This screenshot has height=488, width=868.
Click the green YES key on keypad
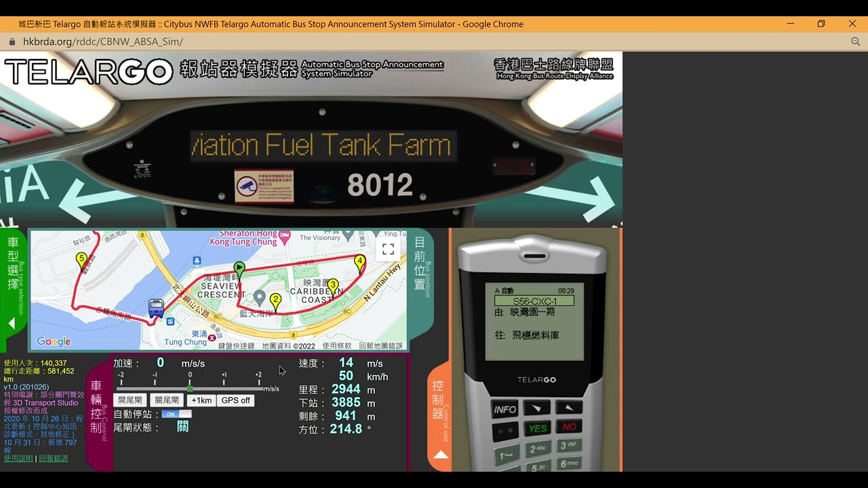[x=538, y=428]
